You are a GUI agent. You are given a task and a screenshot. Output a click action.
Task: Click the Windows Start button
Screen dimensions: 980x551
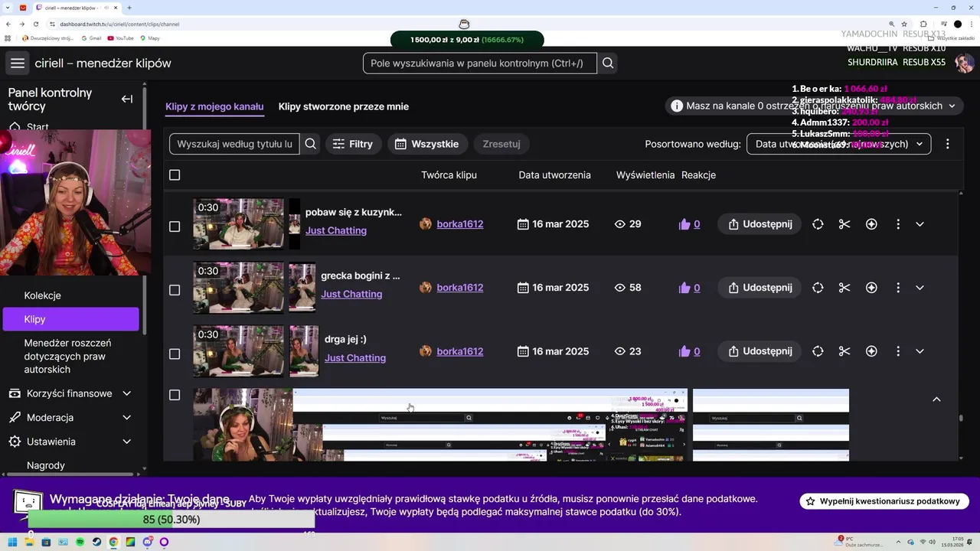12,542
